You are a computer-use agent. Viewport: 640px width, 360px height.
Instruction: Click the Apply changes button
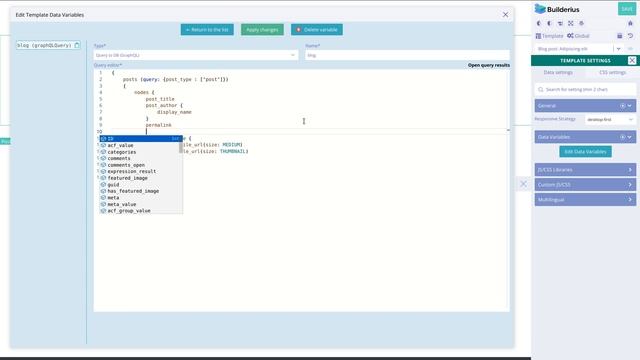[262, 29]
